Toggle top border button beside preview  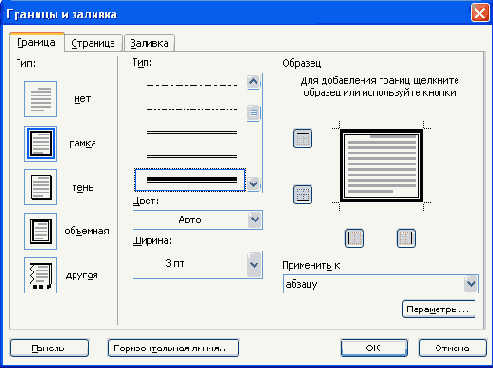(302, 138)
